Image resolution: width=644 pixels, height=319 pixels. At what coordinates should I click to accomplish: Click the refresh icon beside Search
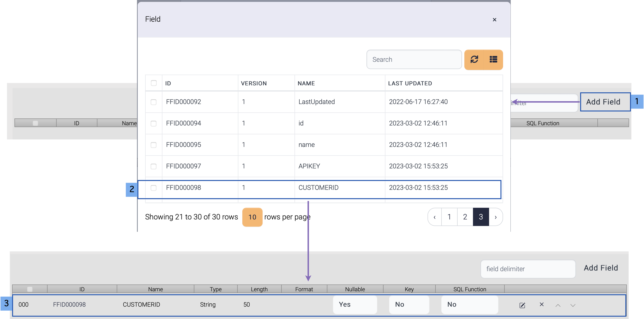[474, 60]
